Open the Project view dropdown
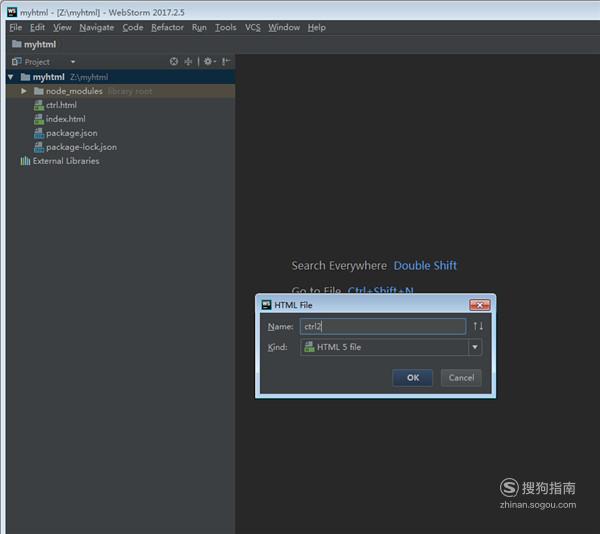600x534 pixels. point(73,62)
